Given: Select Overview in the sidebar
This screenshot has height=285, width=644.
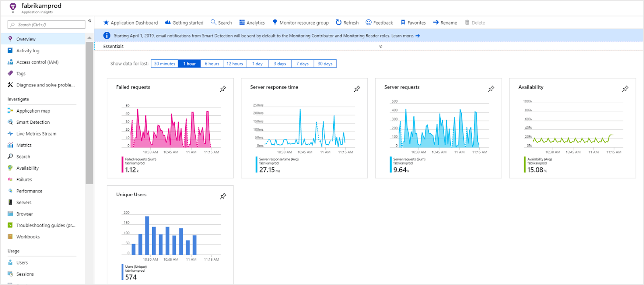Looking at the screenshot, I should [43, 39].
